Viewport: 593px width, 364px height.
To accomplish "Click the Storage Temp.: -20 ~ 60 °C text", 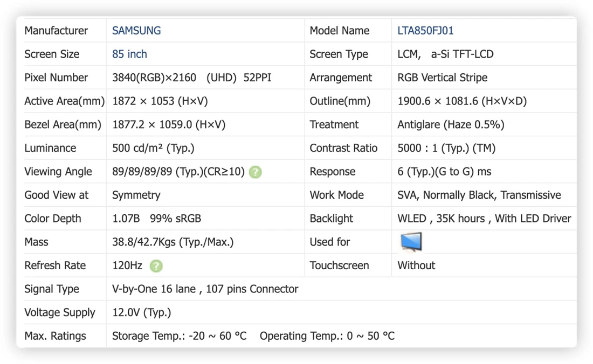I will [180, 336].
